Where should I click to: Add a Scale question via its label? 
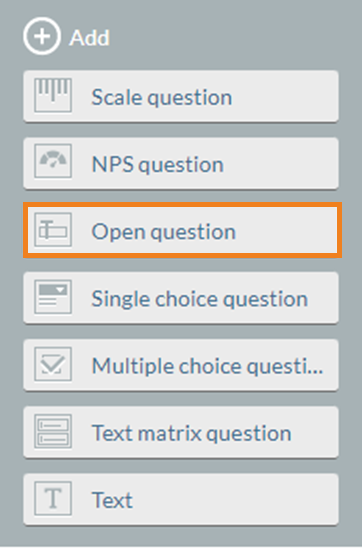pos(162,98)
